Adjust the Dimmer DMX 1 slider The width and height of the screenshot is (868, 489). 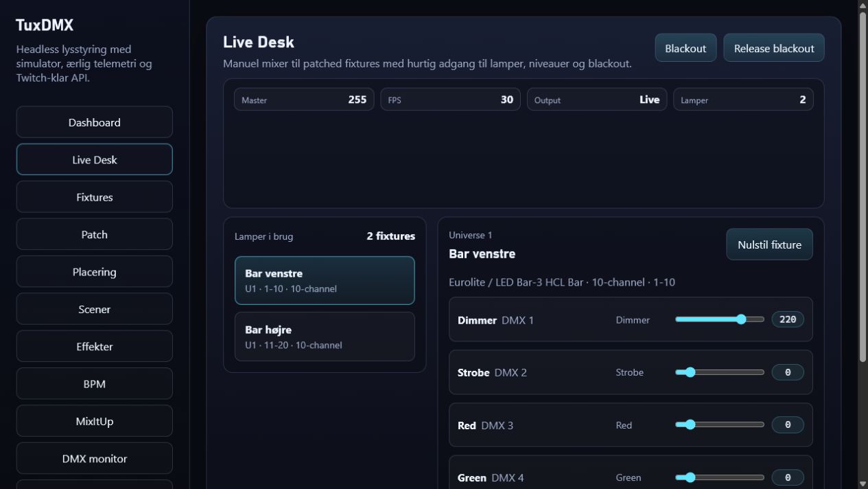click(x=719, y=319)
